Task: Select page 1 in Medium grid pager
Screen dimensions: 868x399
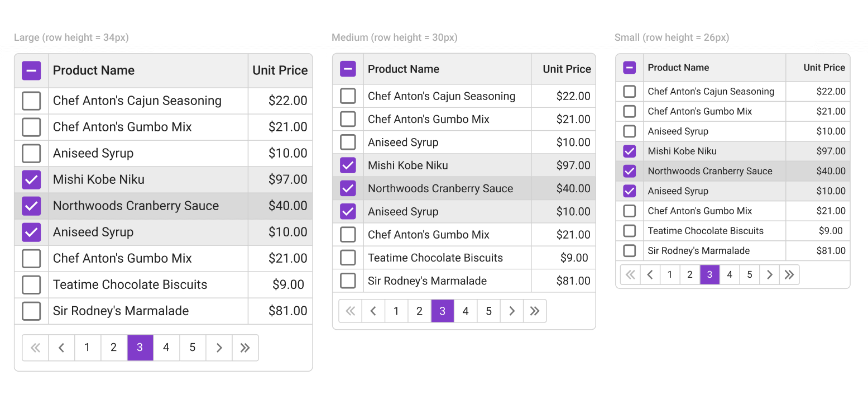Action: pyautogui.click(x=396, y=311)
